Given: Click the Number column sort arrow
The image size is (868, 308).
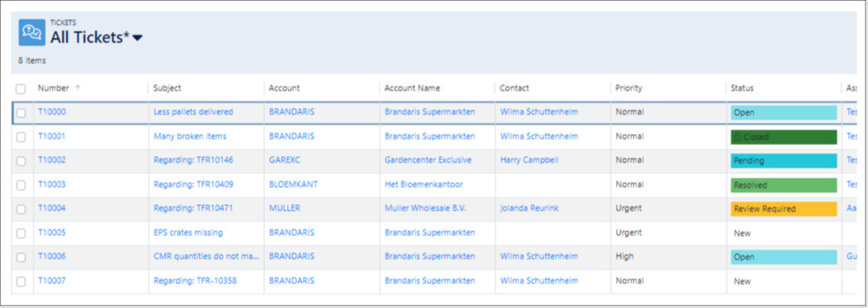Looking at the screenshot, I should tap(78, 88).
